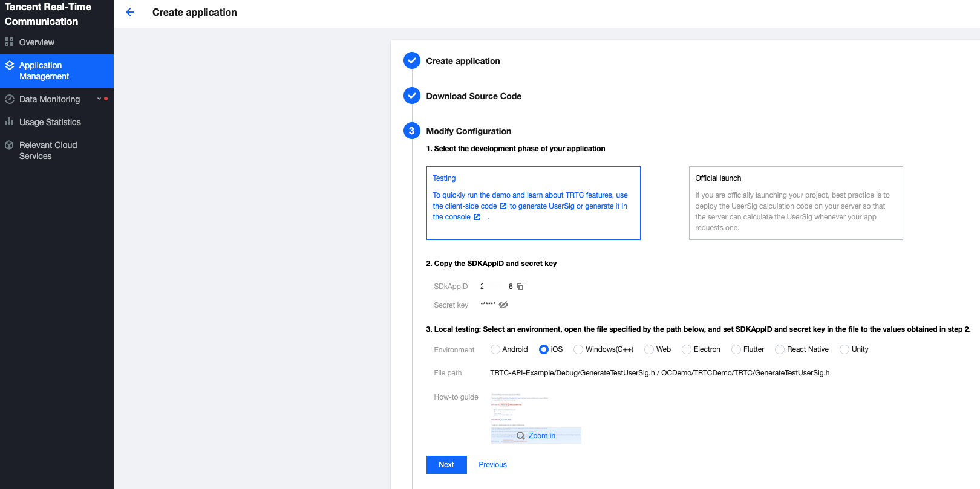The height and width of the screenshot is (489, 980).
Task: Select the Official launch phase card
Action: coord(796,203)
